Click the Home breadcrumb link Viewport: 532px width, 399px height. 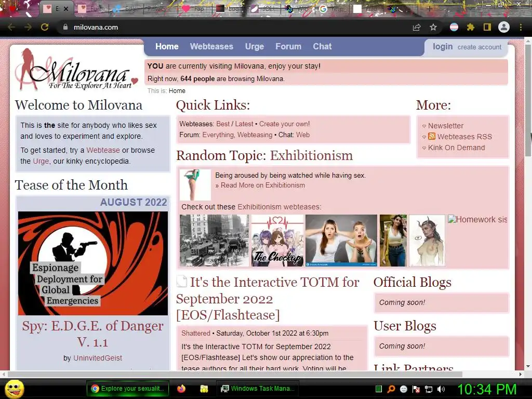[177, 91]
